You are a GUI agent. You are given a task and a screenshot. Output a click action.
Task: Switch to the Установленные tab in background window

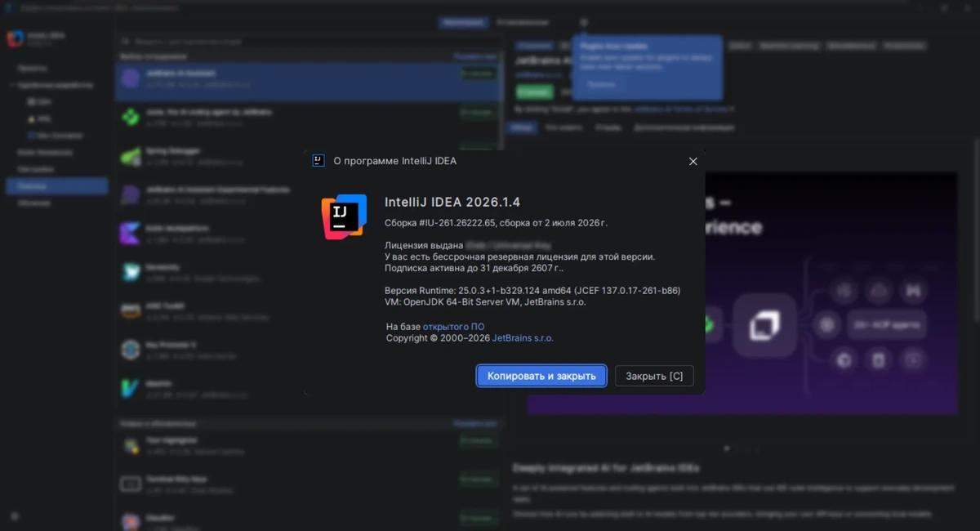coord(523,23)
